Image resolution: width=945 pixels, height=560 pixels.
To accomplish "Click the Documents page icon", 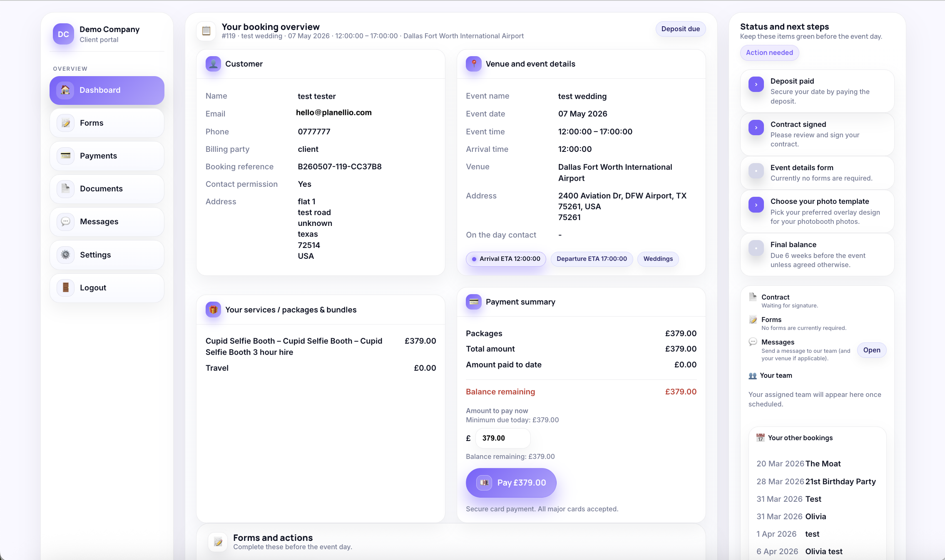I will [65, 189].
